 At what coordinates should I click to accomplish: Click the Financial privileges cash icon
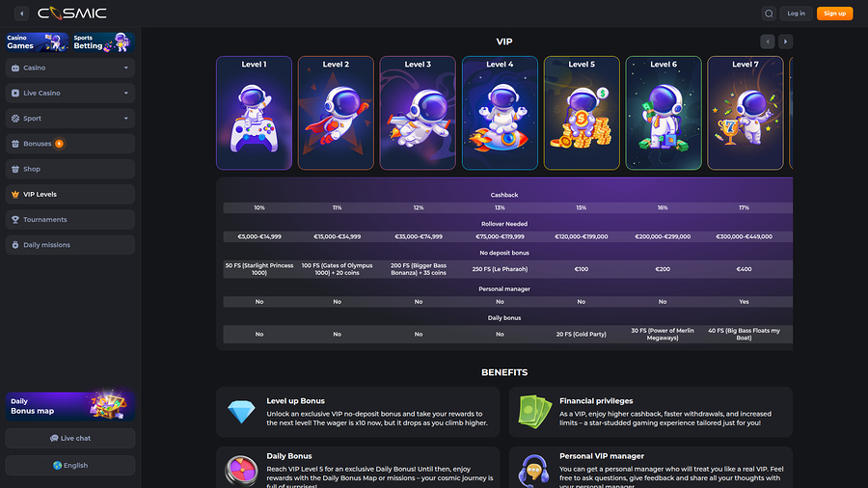(534, 412)
